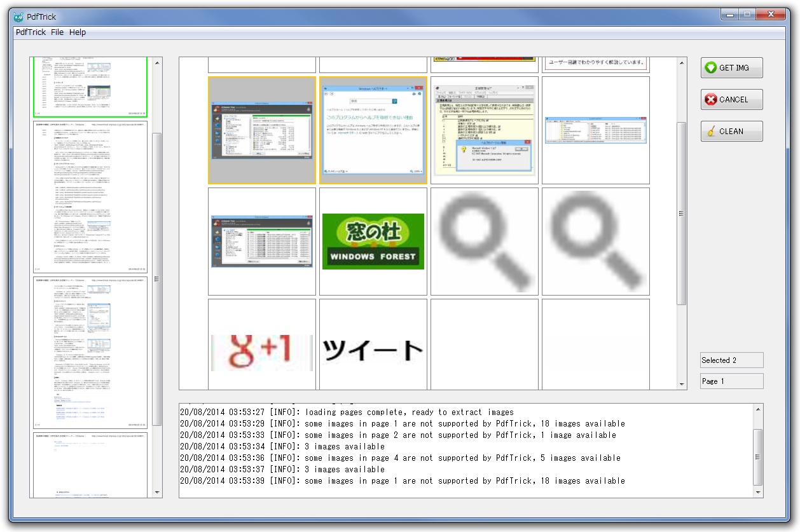The image size is (800, 532).
Task: Click the green download icon on GET IMG
Action: pos(710,67)
